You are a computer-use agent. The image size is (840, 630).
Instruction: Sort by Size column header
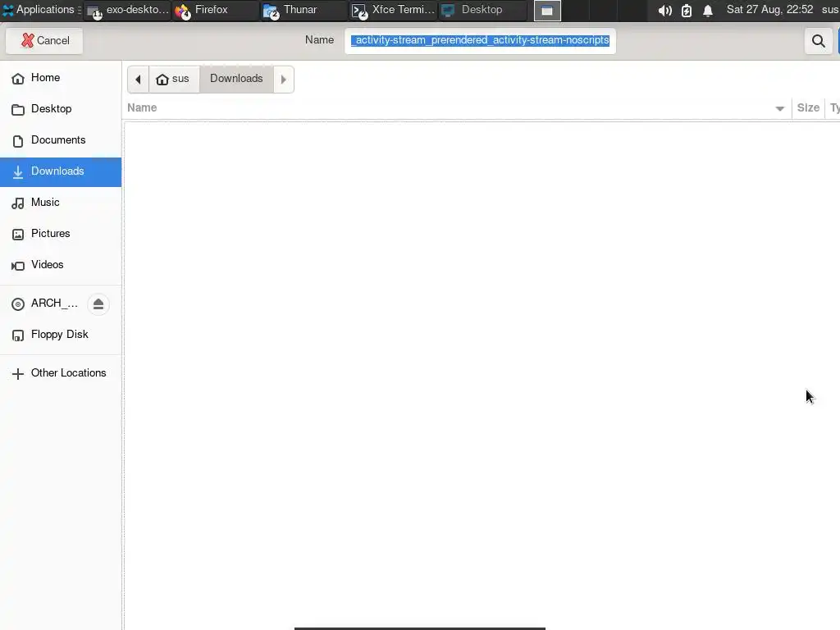pyautogui.click(x=808, y=107)
